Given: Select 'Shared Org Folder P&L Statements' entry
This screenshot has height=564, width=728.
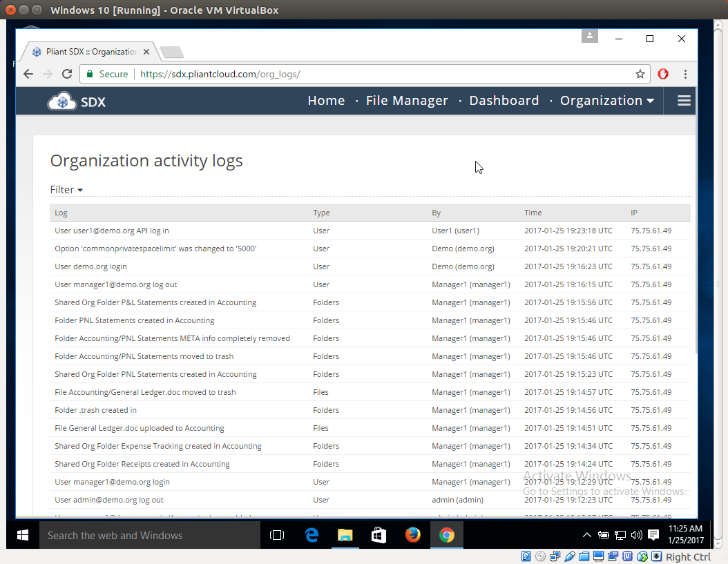Looking at the screenshot, I should [x=370, y=302].
